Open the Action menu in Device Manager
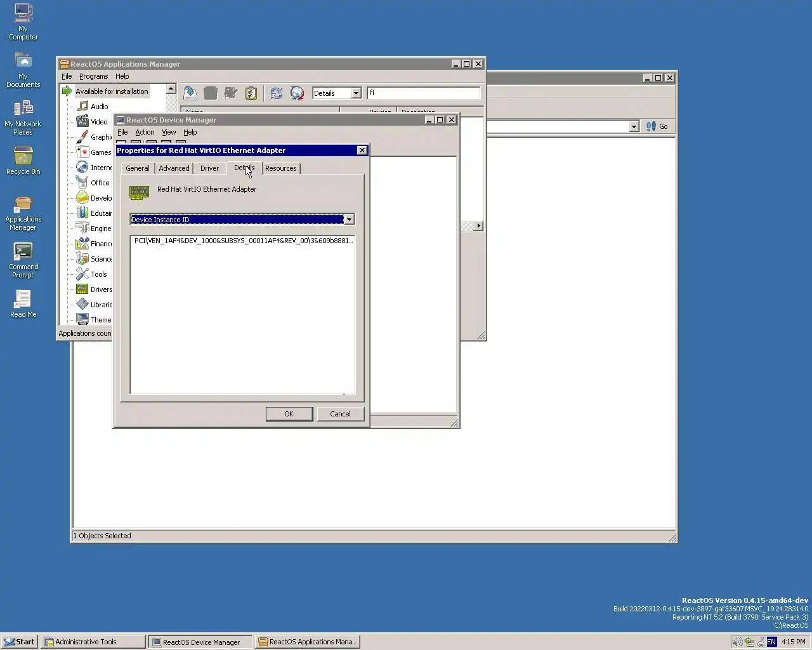The width and height of the screenshot is (812, 650). pyautogui.click(x=145, y=132)
